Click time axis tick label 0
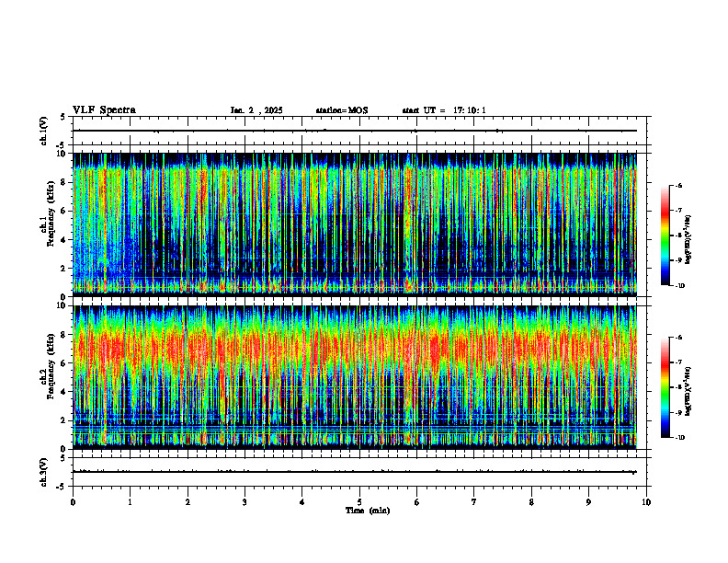728x563 pixels. (x=73, y=502)
